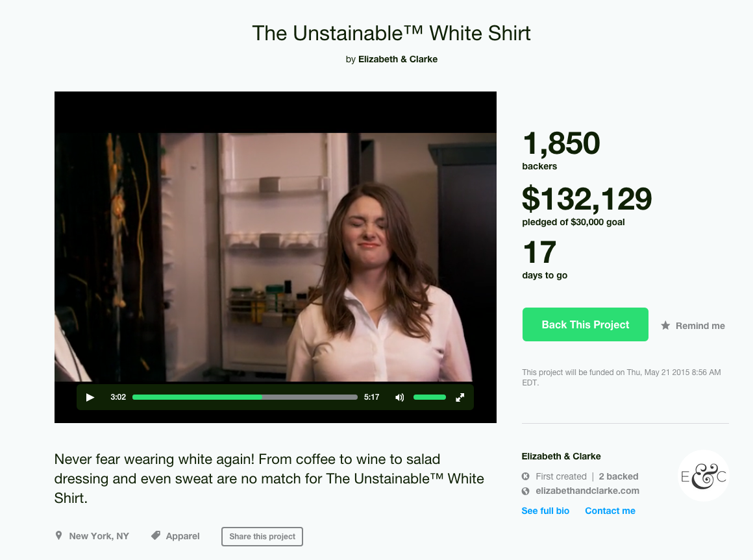Open the E&C creator avatar

click(704, 476)
